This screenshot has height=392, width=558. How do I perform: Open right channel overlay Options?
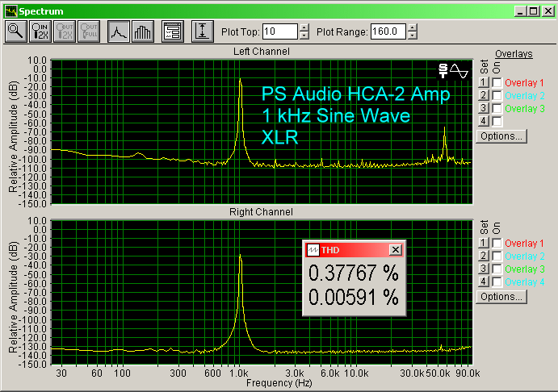(x=501, y=297)
